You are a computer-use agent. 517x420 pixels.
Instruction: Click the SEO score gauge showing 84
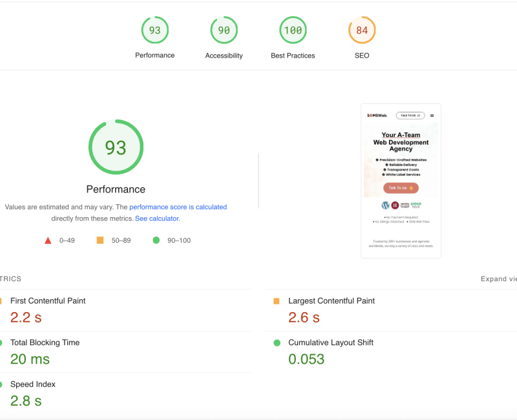[x=362, y=30]
